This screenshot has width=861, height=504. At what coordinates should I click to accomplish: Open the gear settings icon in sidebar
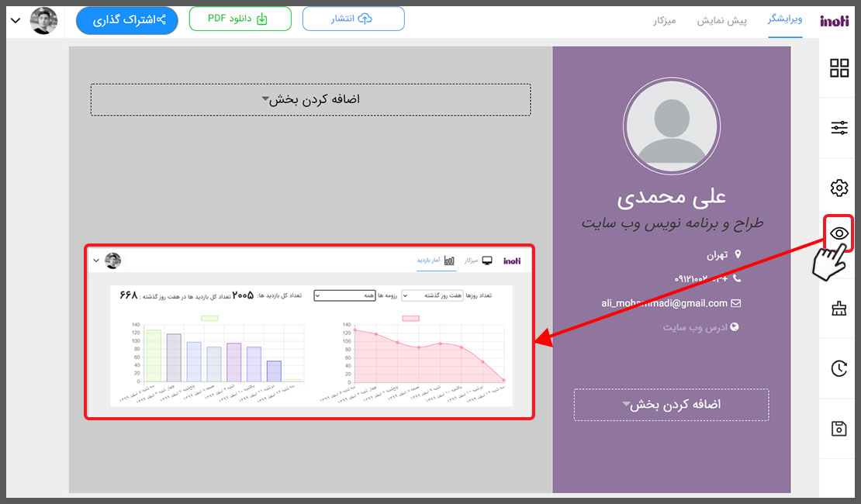pos(839,188)
